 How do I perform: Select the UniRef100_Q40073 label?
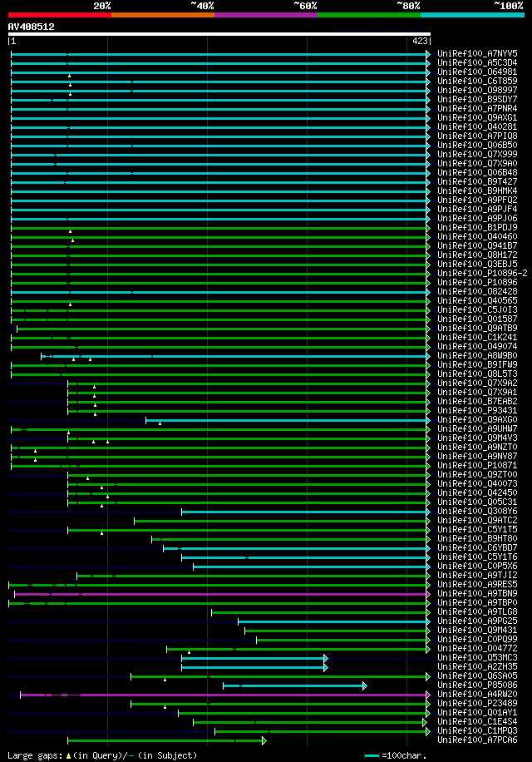(477, 483)
